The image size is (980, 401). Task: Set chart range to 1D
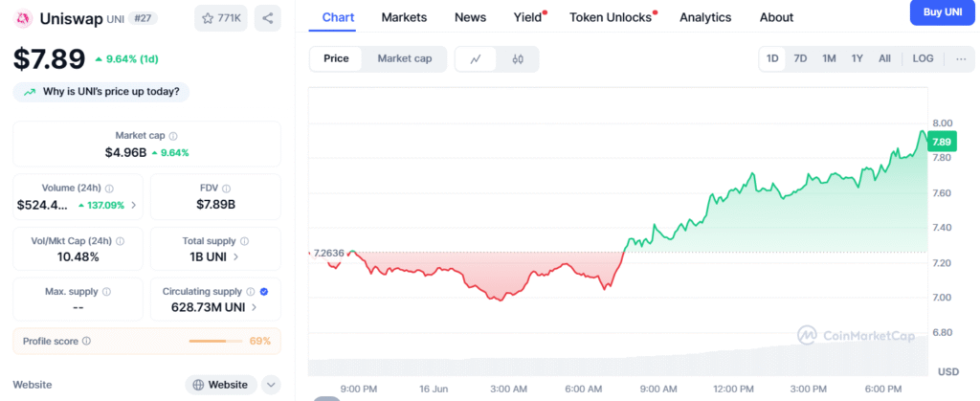click(x=772, y=58)
